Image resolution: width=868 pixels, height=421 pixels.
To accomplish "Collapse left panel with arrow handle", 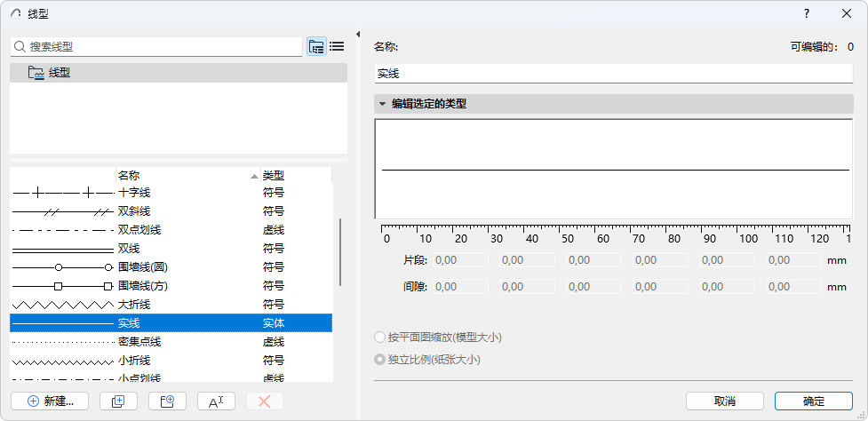I will click(x=358, y=35).
